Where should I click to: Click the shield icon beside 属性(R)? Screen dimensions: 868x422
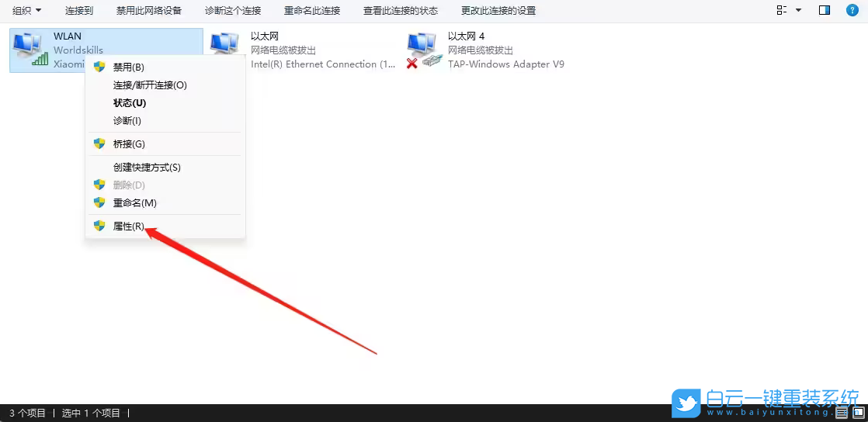(x=99, y=226)
